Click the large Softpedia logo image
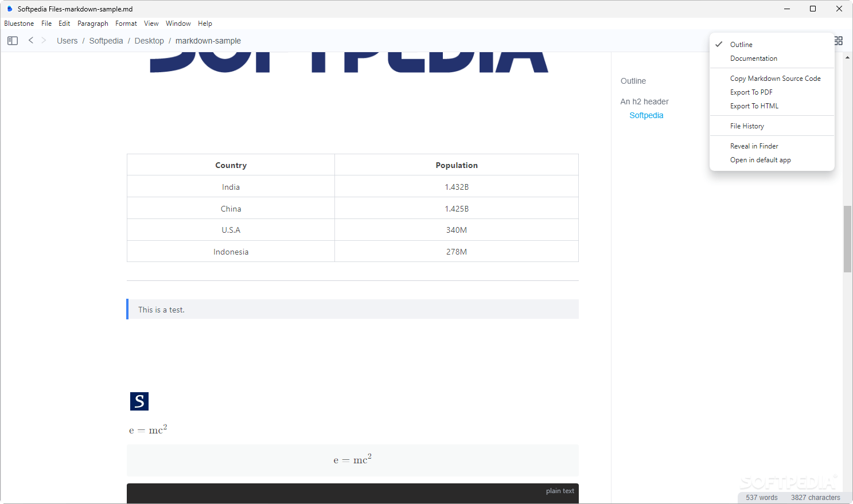This screenshot has width=853, height=504. click(349, 62)
